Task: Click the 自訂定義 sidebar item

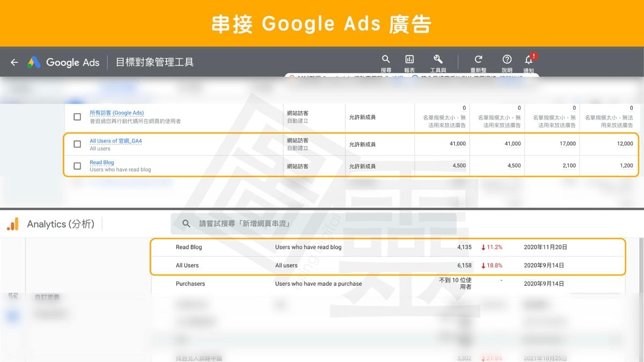Action: pyautogui.click(x=47, y=297)
